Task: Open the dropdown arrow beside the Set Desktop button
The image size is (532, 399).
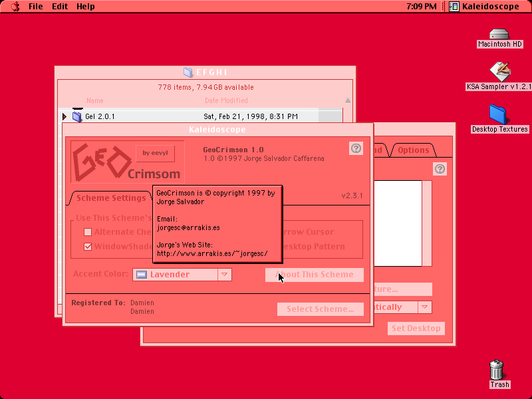Action: (x=424, y=307)
